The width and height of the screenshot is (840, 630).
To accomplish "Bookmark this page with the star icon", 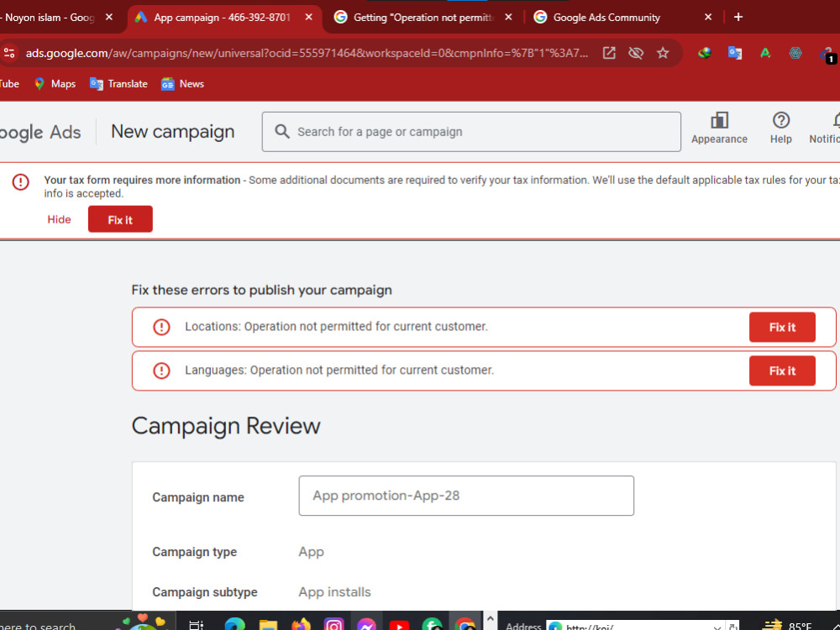I will point(664,52).
